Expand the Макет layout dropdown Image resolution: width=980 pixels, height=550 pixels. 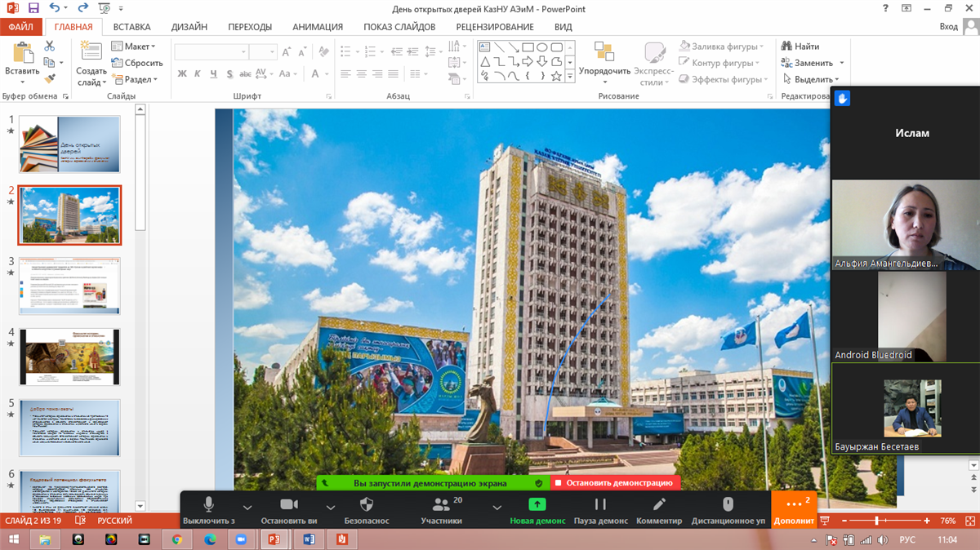pyautogui.click(x=134, y=47)
